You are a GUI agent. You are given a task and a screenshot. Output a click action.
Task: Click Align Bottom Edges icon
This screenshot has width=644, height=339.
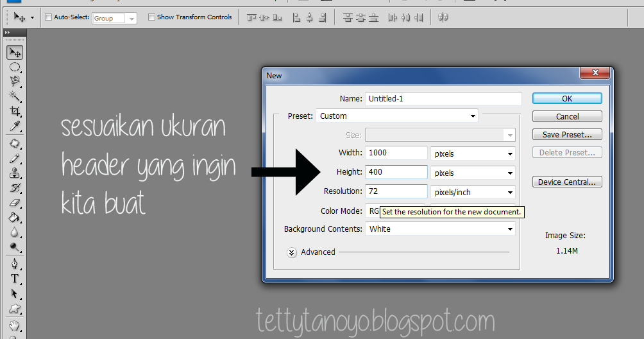coord(278,18)
